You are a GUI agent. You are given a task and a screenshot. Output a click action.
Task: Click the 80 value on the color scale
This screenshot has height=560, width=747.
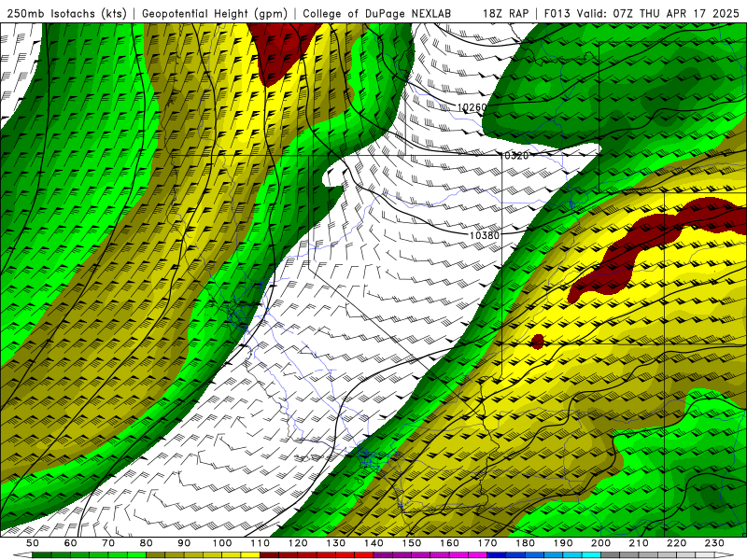coord(147,543)
